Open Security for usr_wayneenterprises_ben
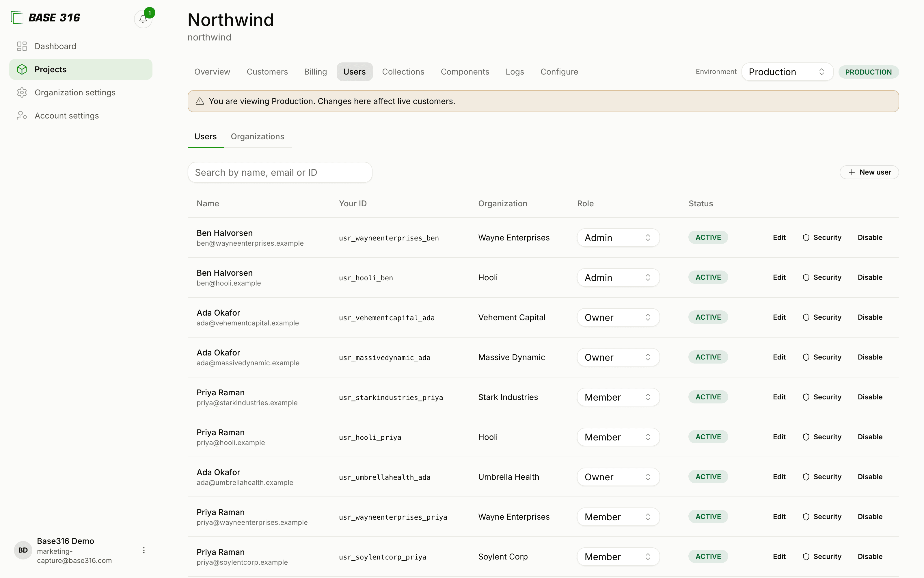The width and height of the screenshot is (924, 578). [x=822, y=237]
